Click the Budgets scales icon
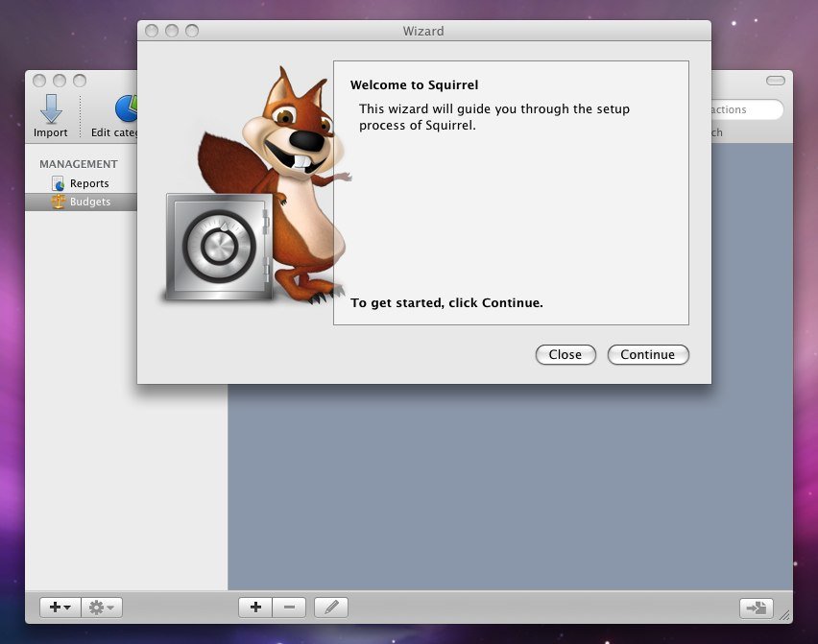The height and width of the screenshot is (644, 818). (58, 202)
